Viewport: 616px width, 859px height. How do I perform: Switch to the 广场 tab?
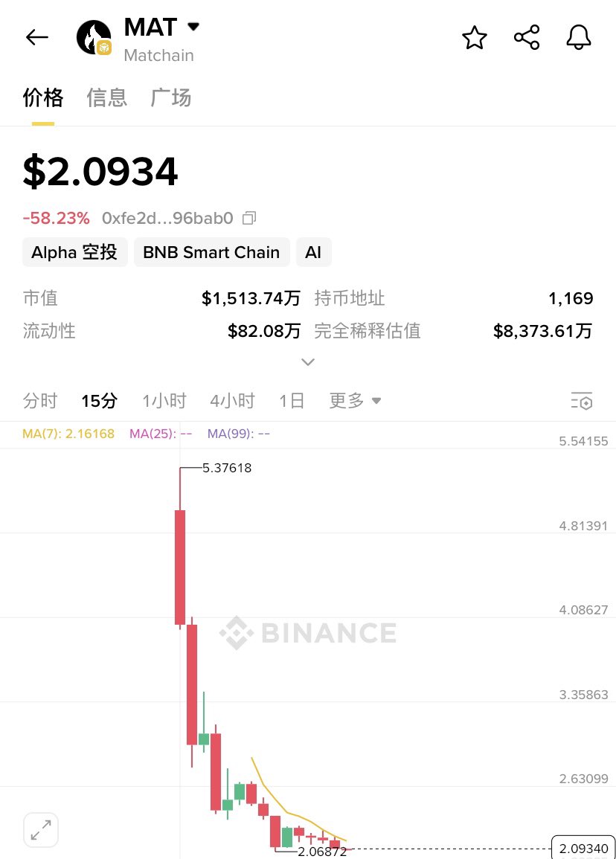(x=171, y=97)
